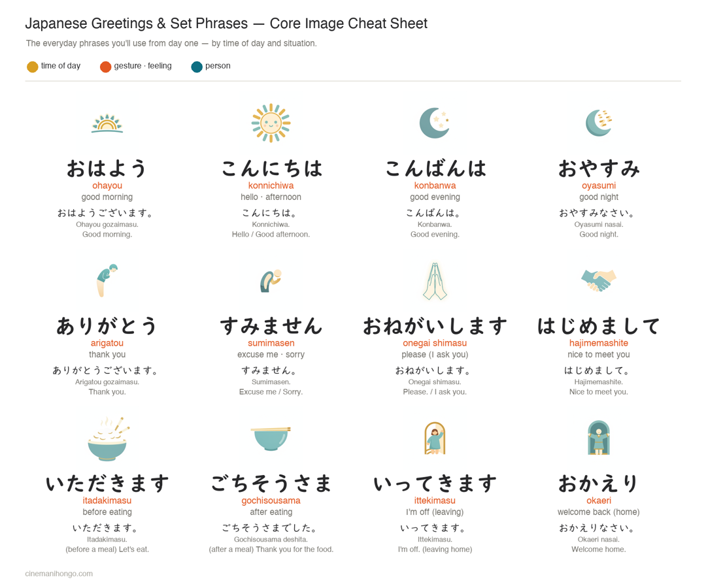Click the yellow time of day swatch
706x588 pixels.
[33, 67]
